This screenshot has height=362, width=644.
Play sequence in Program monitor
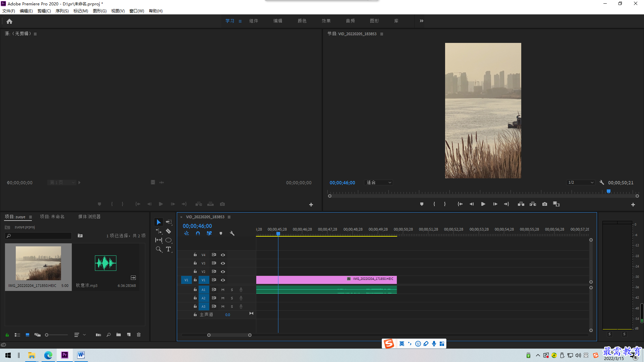point(483,204)
